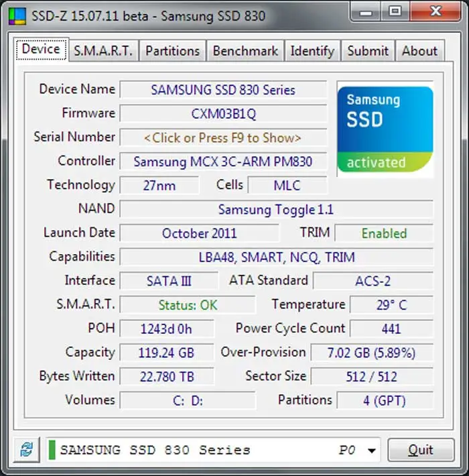
Task: Open the Identify tab
Action: point(312,51)
